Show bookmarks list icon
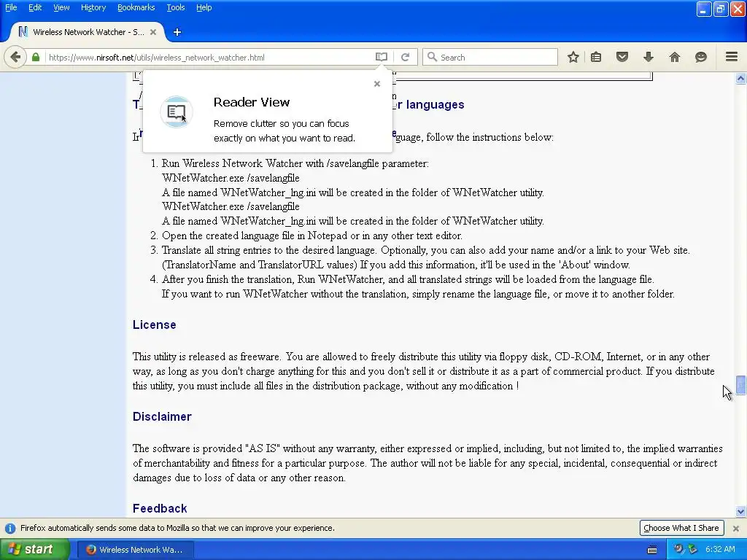 596,57
